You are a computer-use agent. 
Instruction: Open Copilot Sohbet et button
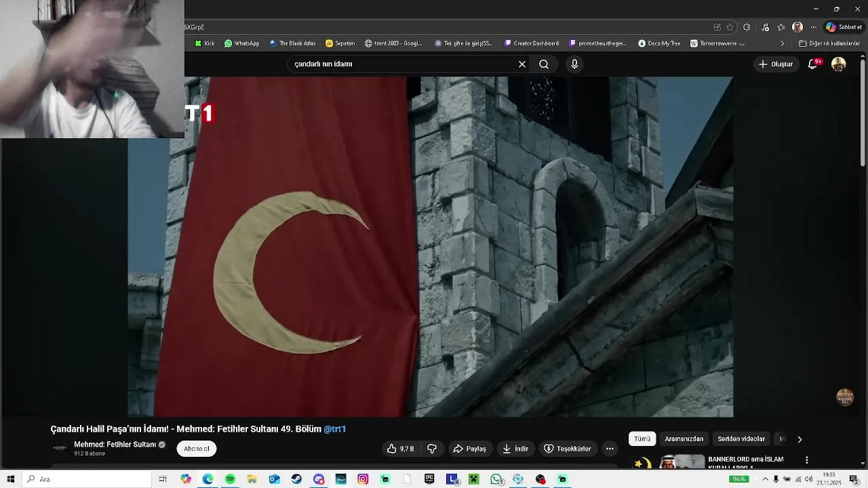tap(844, 27)
